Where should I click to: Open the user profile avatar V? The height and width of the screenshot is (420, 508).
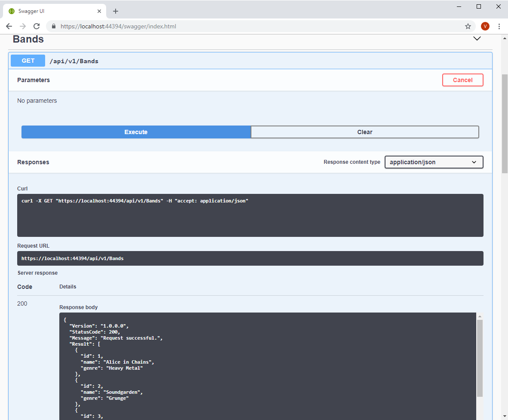pyautogui.click(x=485, y=26)
